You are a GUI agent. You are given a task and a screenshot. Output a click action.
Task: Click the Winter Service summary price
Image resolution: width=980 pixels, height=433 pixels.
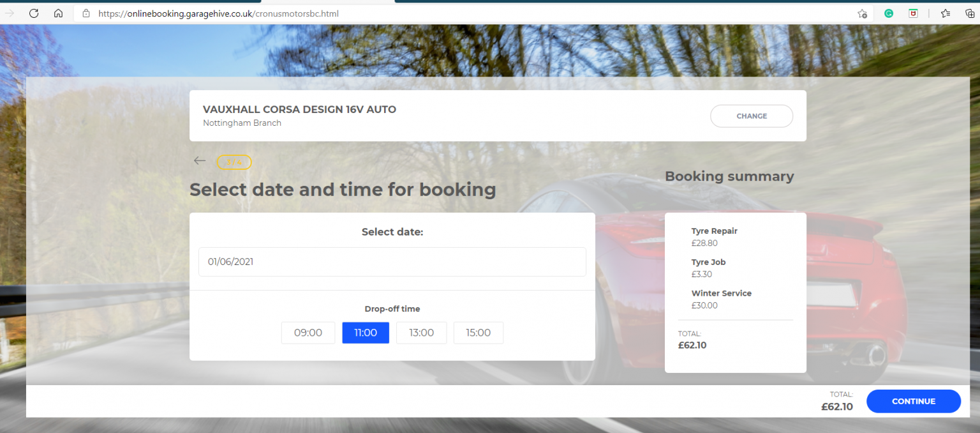point(704,305)
